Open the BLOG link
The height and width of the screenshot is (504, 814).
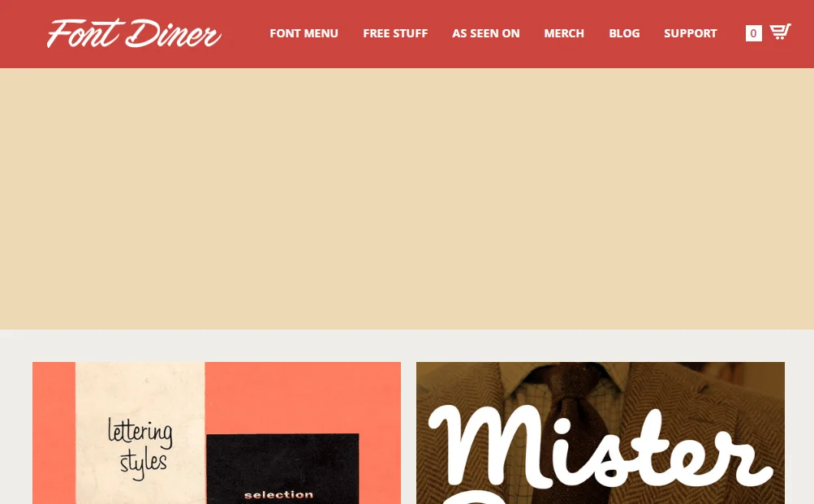point(624,33)
